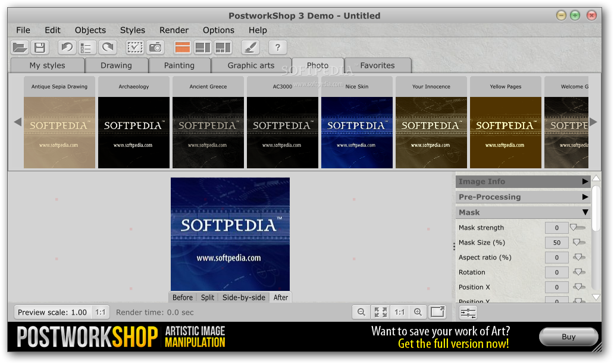Click the sliders settings icon
Screen dimensions: 614x364
click(x=468, y=313)
